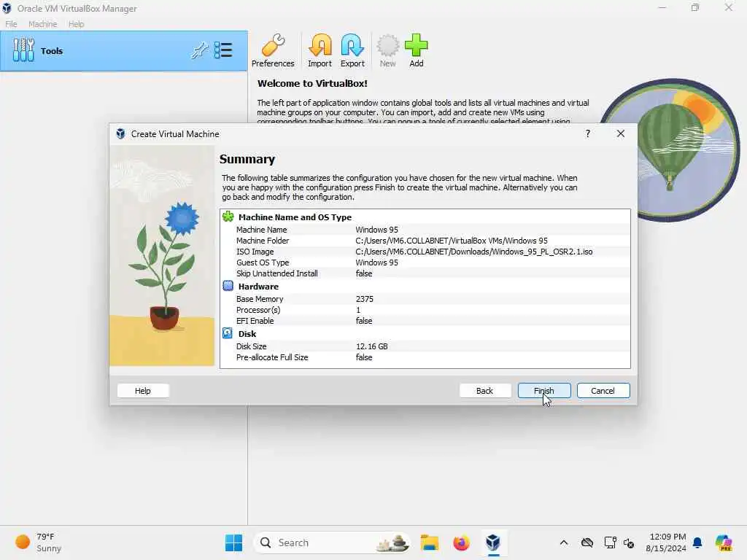Select the Disk Size value 12.16 GB
The height and width of the screenshot is (560, 747).
click(372, 346)
